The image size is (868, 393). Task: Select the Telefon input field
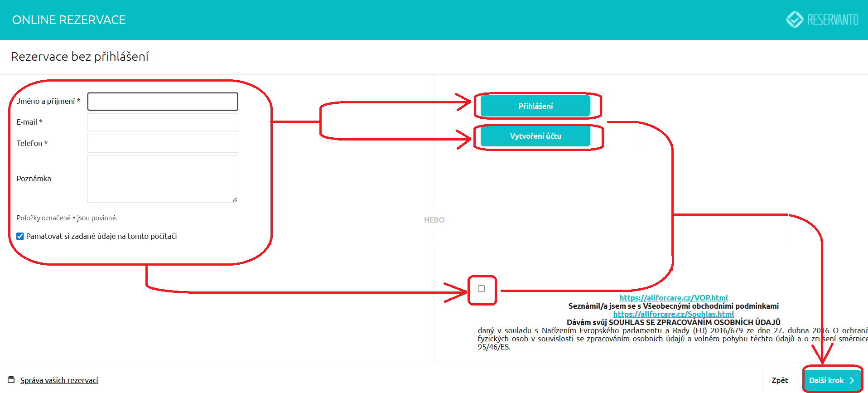coord(163,144)
